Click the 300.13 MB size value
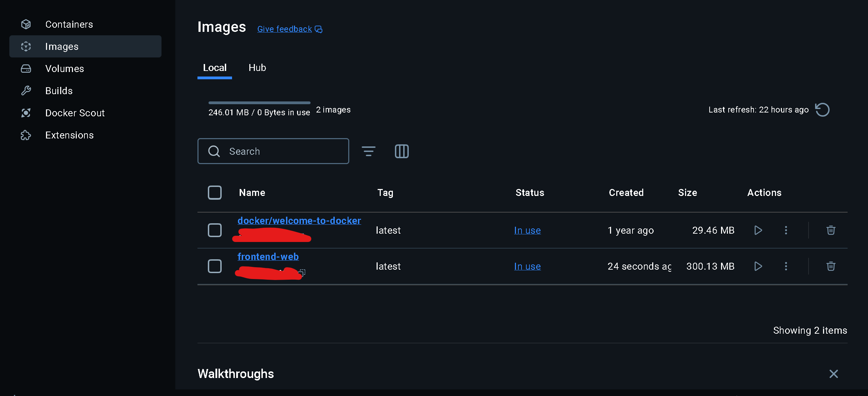The width and height of the screenshot is (868, 396). click(710, 267)
